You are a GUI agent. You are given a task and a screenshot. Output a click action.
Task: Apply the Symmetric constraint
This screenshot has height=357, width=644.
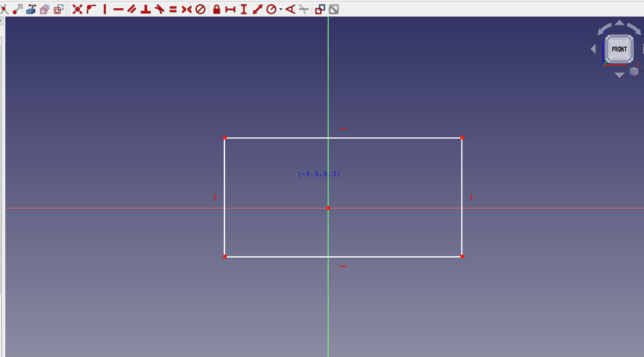[187, 9]
